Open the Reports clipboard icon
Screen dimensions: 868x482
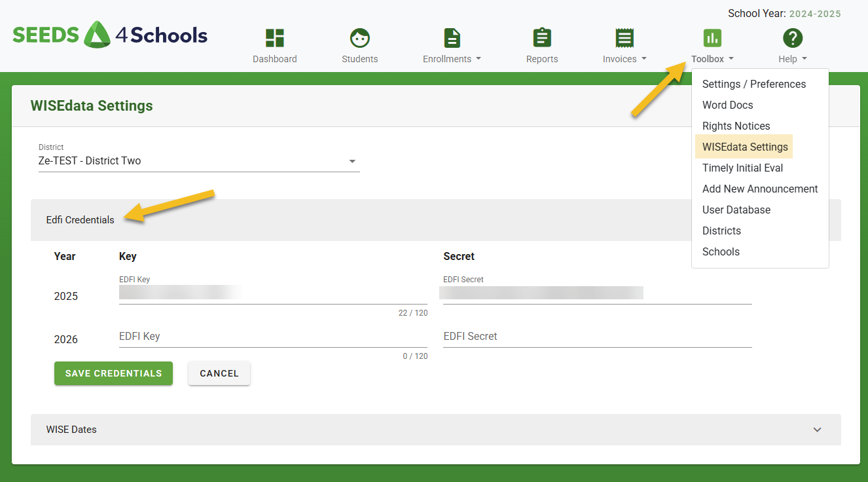tap(542, 38)
